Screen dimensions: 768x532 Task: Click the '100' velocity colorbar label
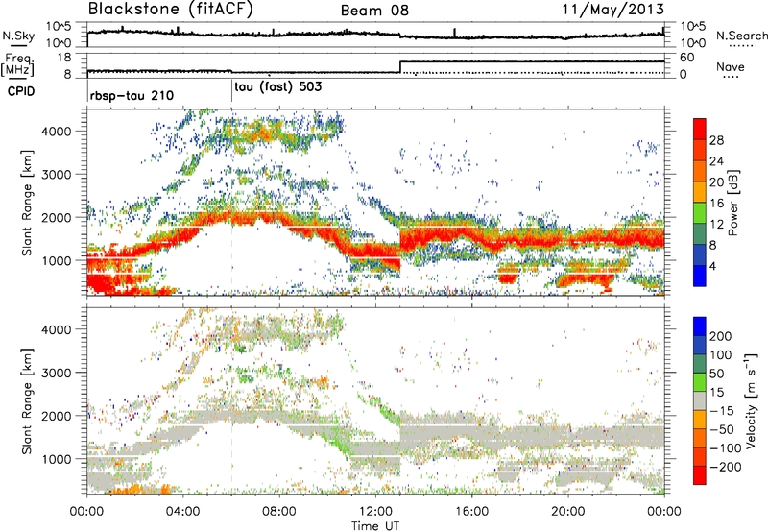point(721,355)
